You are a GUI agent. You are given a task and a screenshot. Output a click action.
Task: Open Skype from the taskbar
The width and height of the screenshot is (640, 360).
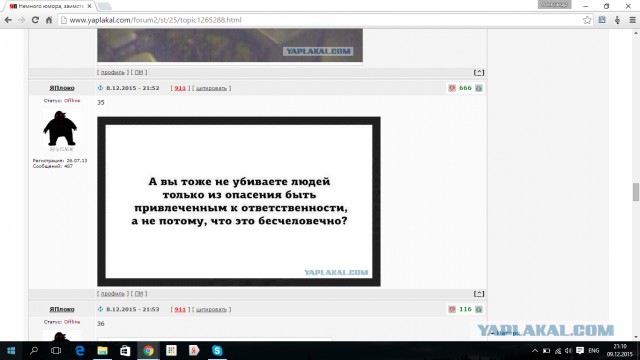[217, 351]
